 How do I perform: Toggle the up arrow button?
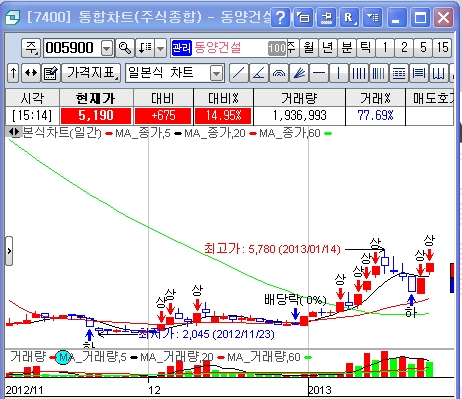click(x=13, y=73)
